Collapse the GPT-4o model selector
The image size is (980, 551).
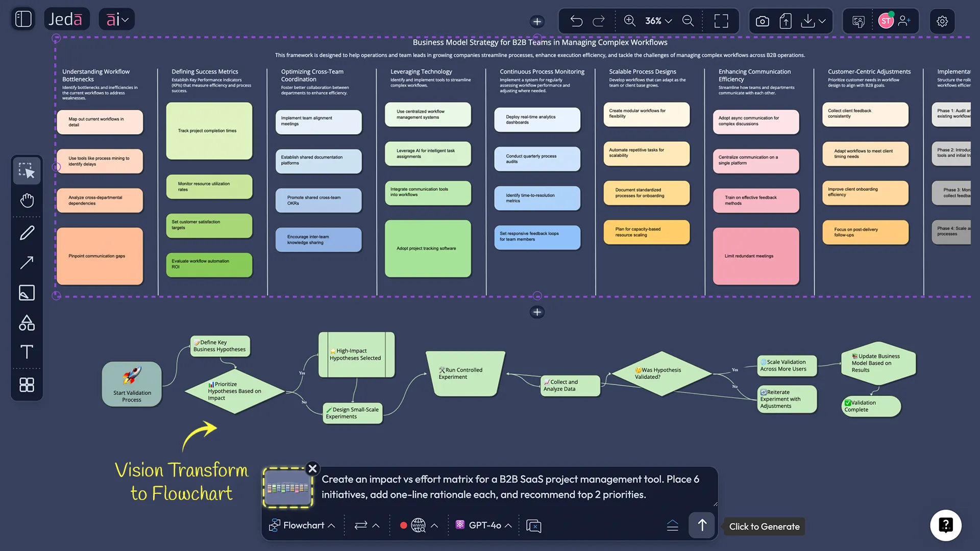[x=508, y=525]
